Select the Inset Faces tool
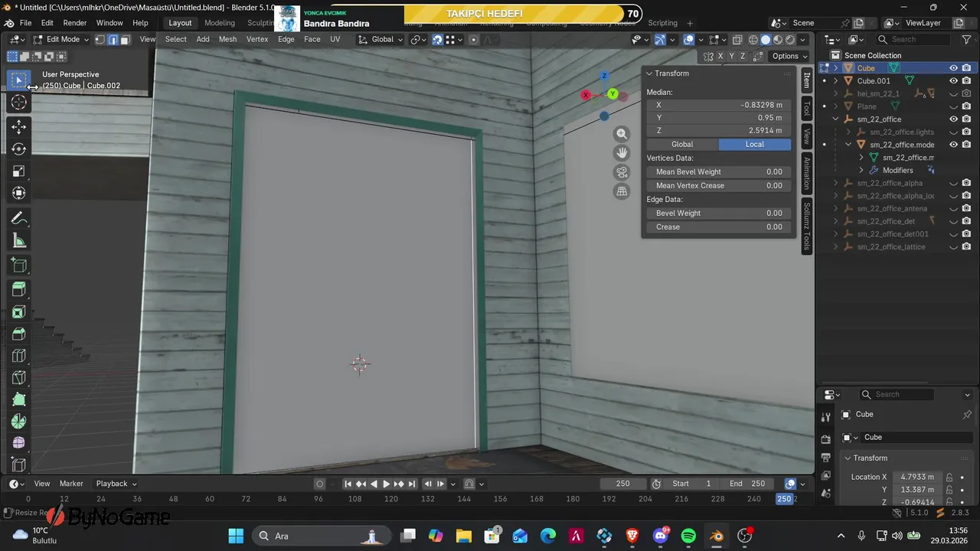 [19, 311]
